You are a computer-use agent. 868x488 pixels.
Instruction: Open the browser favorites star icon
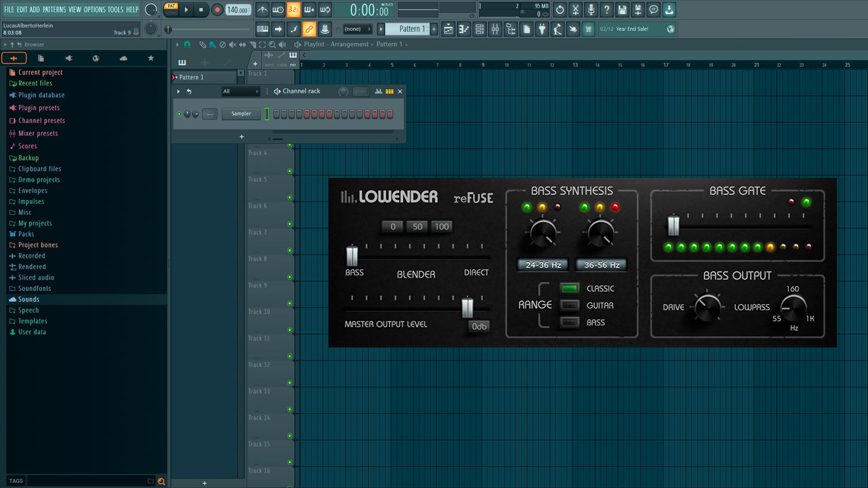tap(151, 58)
